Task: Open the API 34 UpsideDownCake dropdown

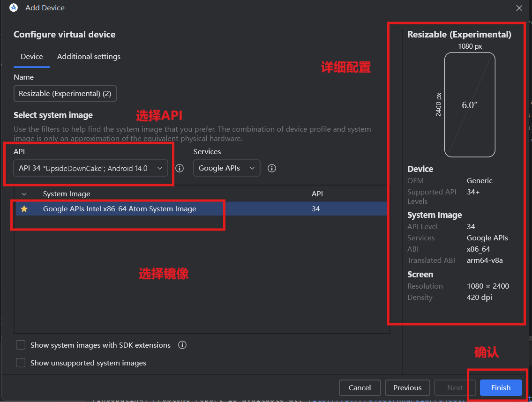Action: (90, 168)
